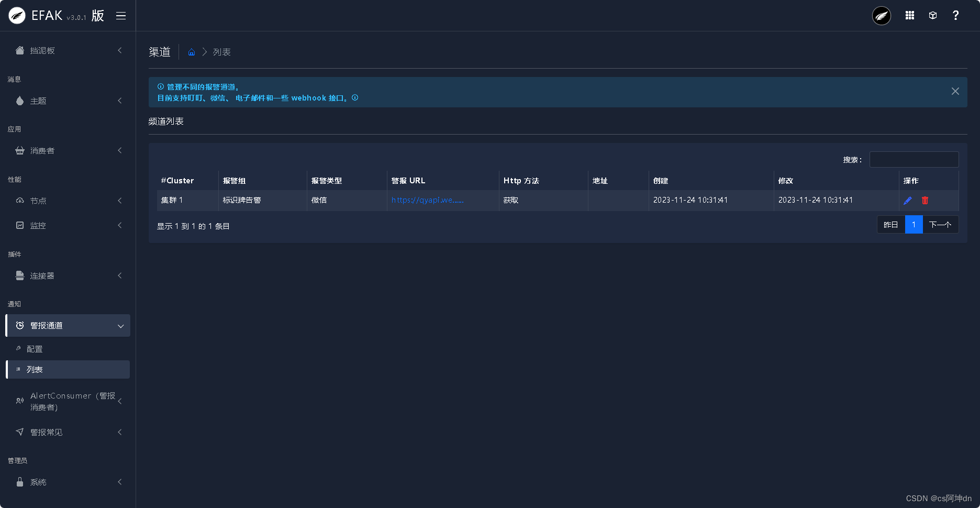Image resolution: width=980 pixels, height=508 pixels.
Task: Collapse the 警报通道 section chevron
Action: tap(121, 325)
